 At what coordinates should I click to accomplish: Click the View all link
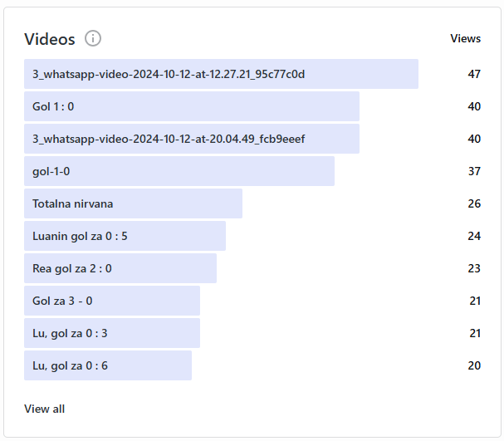click(x=45, y=409)
